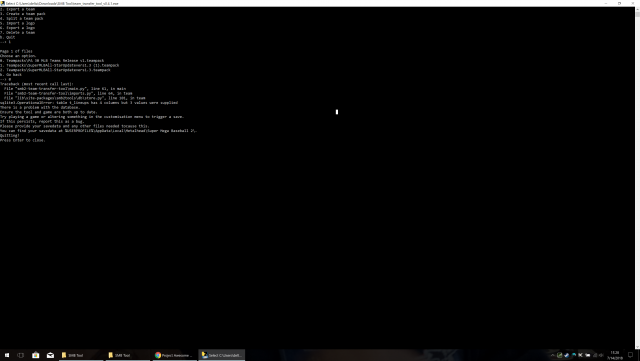Open the console window system menu icon
Viewport: 640px width, 361px height.
pos(2,3)
